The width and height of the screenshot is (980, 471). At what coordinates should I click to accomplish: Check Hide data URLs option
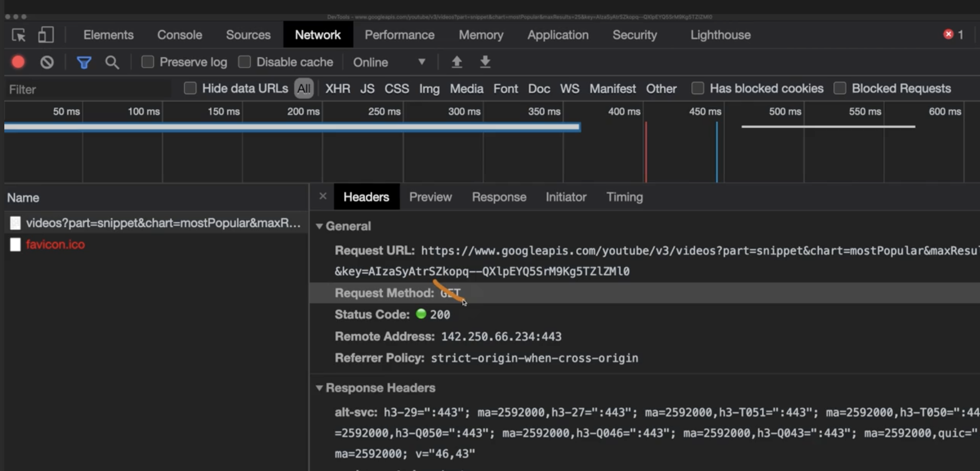(x=190, y=88)
